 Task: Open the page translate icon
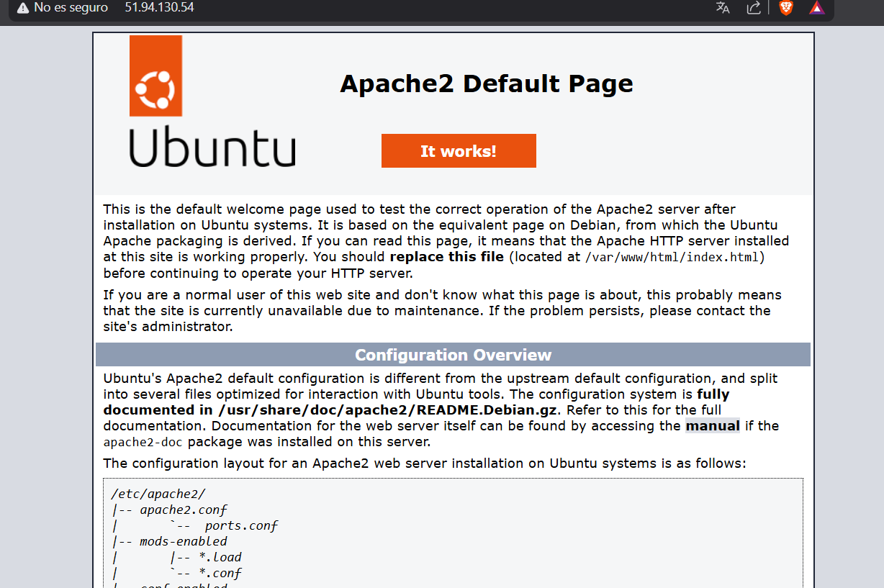point(722,8)
